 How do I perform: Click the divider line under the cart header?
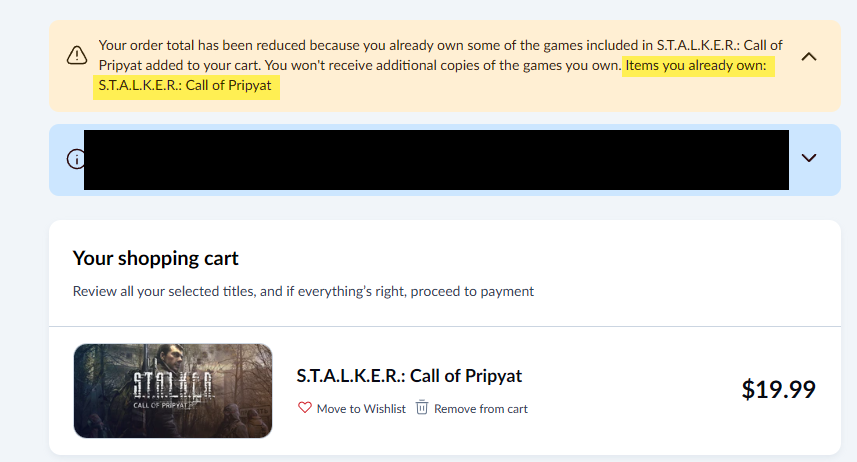pyautogui.click(x=445, y=326)
